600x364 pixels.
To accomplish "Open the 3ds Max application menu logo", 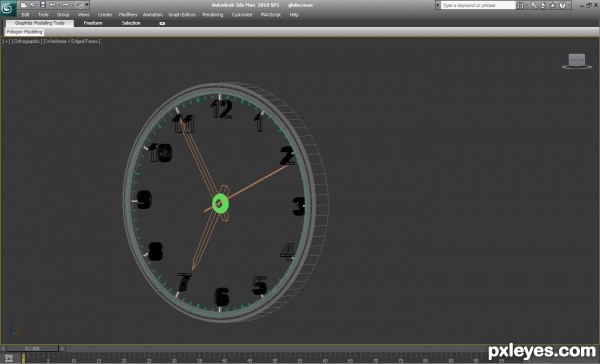I will click(8, 8).
